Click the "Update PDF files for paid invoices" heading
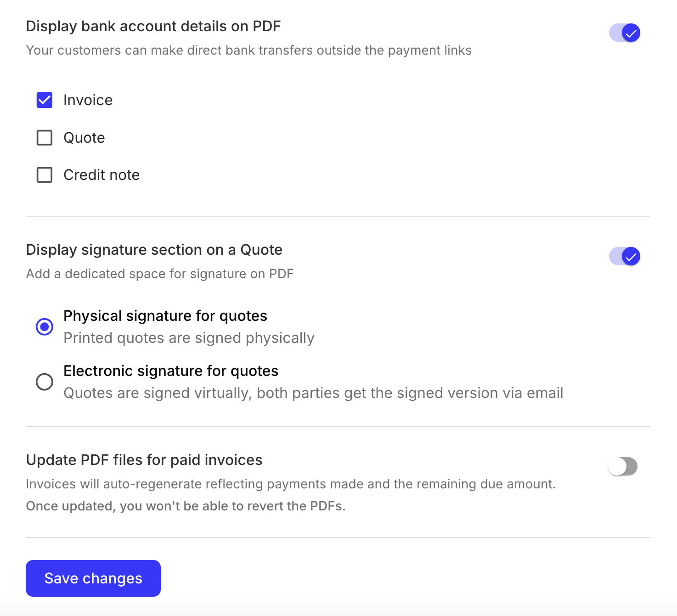 tap(144, 460)
